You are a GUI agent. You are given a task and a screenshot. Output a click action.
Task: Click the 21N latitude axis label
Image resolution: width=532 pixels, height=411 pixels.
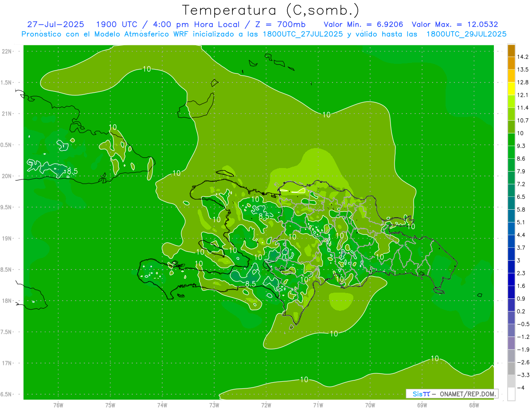pyautogui.click(x=6, y=114)
